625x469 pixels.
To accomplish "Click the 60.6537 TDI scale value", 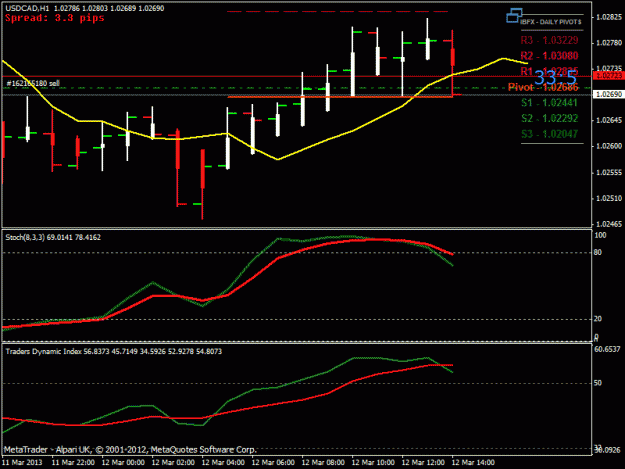I will coord(607,349).
